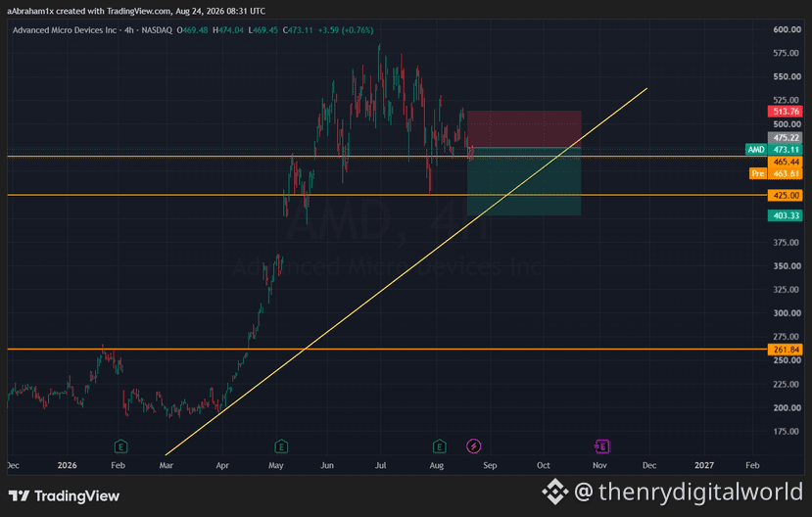Click the grey 475.22 price label
Image resolution: width=812 pixels, height=517 pixels.
click(x=786, y=138)
